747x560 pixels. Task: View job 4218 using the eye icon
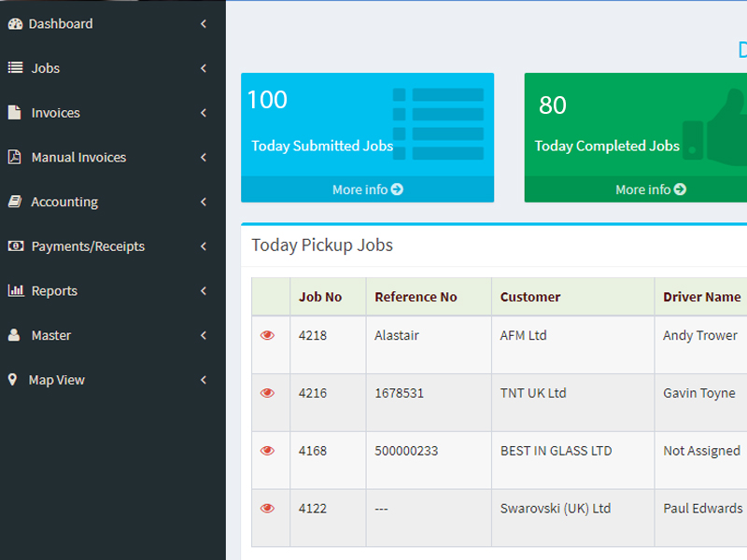coord(268,336)
